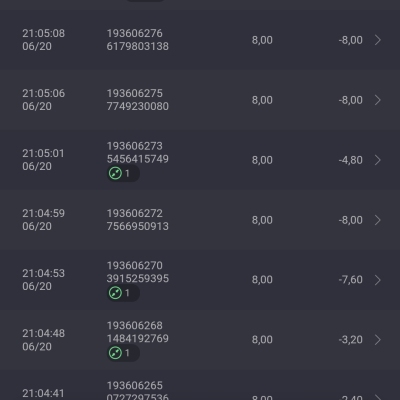Click chevron arrow on 21:04:41 row

click(x=378, y=397)
